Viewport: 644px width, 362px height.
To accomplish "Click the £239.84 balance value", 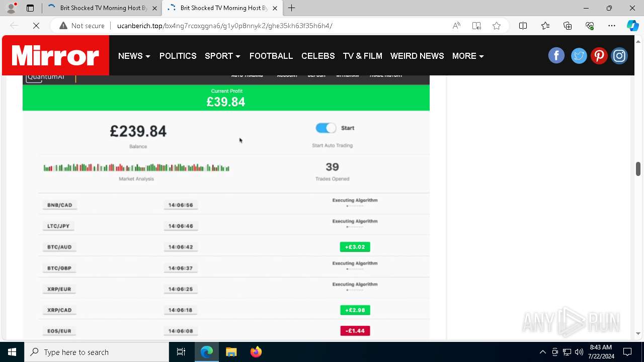I will click(138, 131).
